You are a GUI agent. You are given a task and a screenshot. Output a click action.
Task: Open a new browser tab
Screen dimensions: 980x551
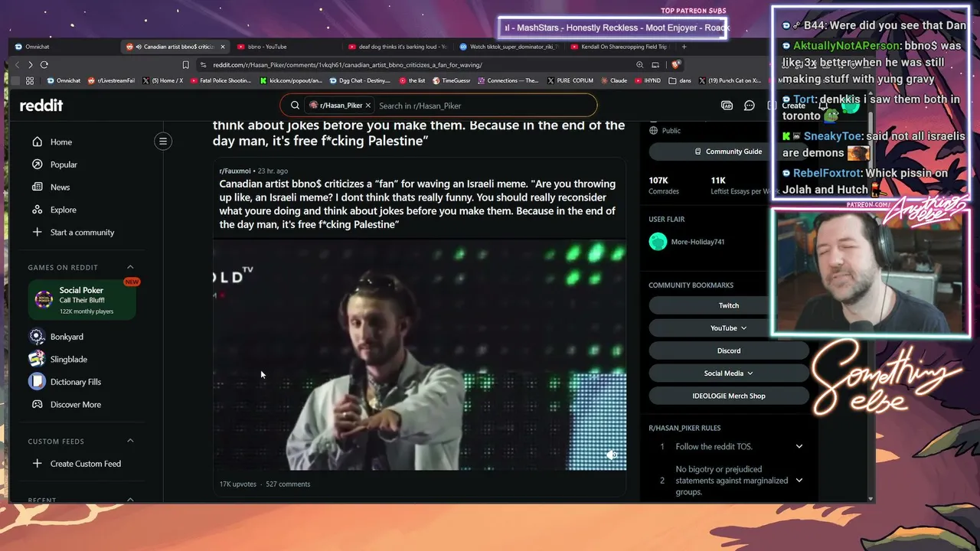coord(684,47)
